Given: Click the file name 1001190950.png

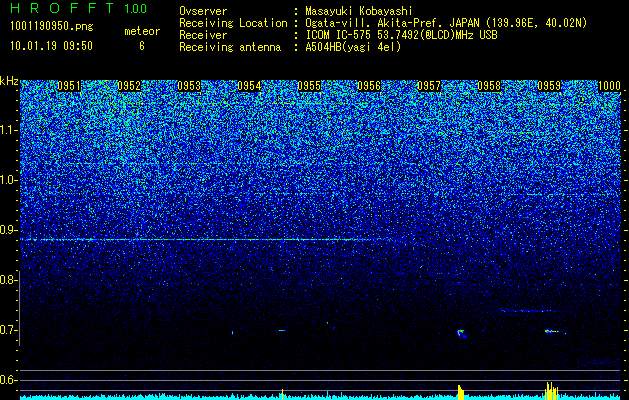Looking at the screenshot, I should click(x=52, y=27).
